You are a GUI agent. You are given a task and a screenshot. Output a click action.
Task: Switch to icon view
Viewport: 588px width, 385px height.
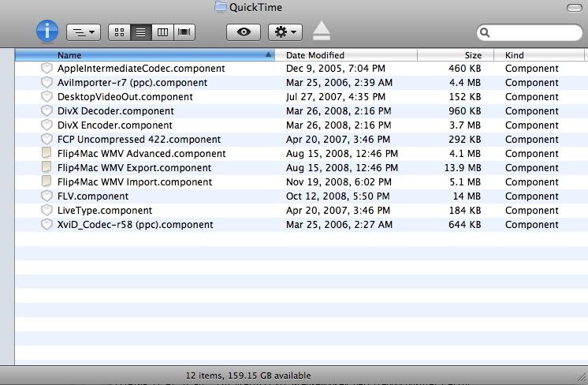click(x=119, y=32)
